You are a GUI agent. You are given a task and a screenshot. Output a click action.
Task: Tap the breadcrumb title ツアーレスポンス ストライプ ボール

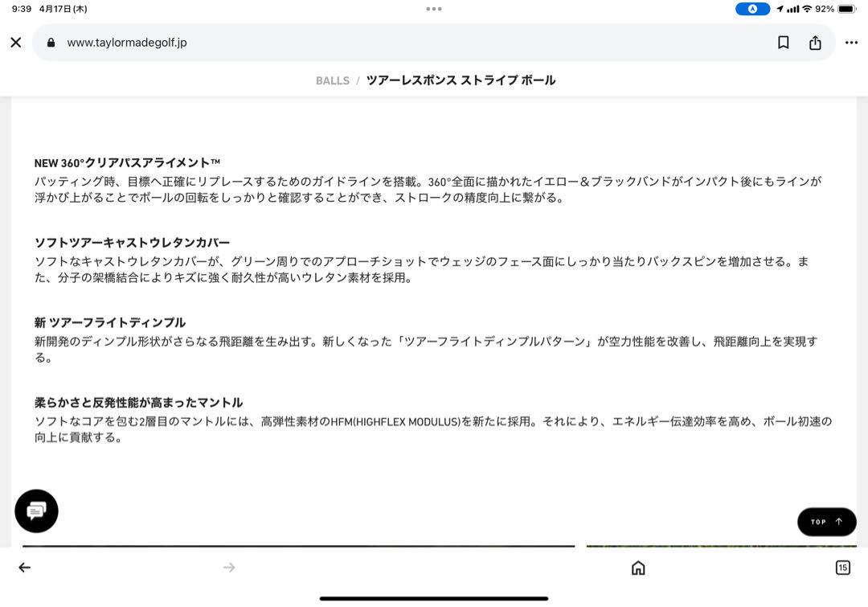pyautogui.click(x=461, y=80)
